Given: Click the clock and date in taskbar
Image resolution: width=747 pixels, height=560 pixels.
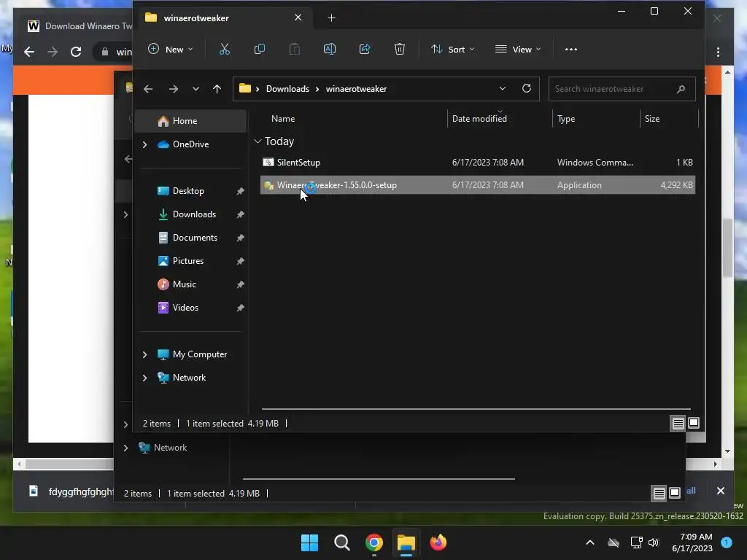Looking at the screenshot, I should [692, 542].
